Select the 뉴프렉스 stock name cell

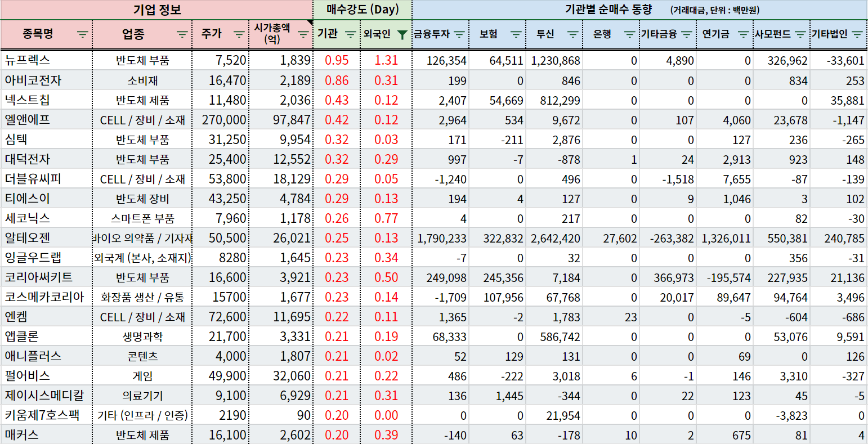coord(46,60)
